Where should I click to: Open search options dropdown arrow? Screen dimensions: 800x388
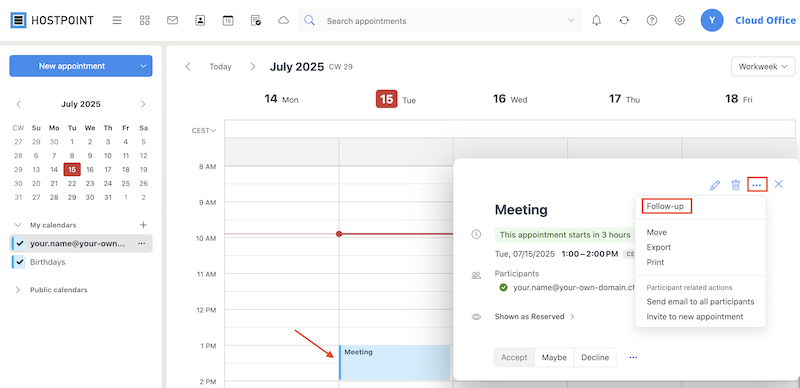(571, 21)
